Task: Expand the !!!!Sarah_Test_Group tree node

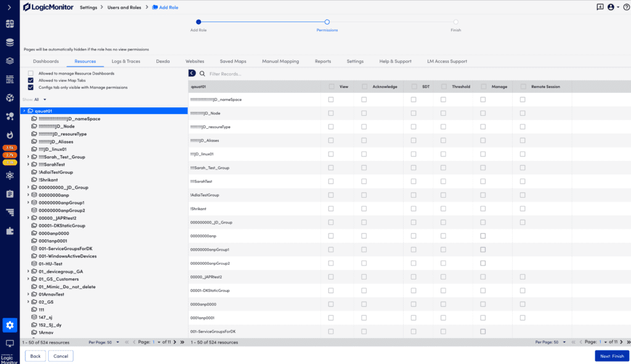Action: 28,157
